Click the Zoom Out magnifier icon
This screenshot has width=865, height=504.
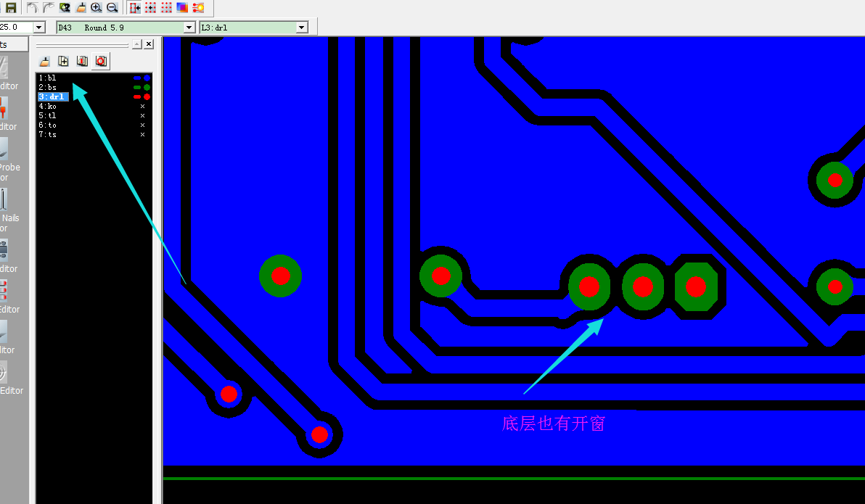coord(112,7)
